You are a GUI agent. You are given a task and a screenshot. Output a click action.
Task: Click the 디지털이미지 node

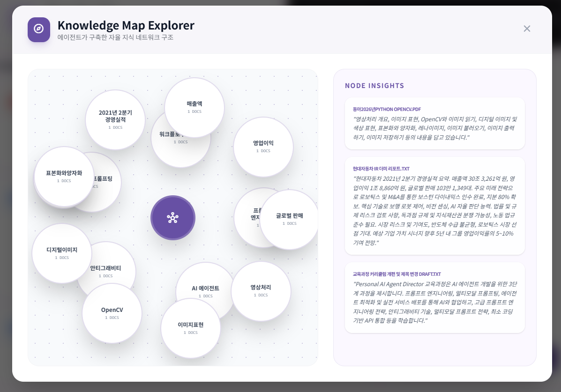(x=61, y=253)
